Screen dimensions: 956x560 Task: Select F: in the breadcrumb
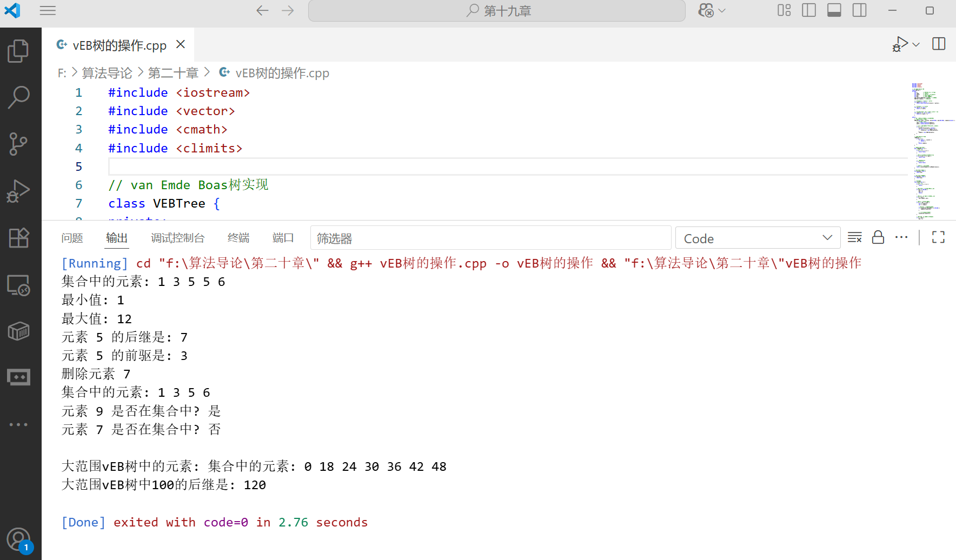62,73
